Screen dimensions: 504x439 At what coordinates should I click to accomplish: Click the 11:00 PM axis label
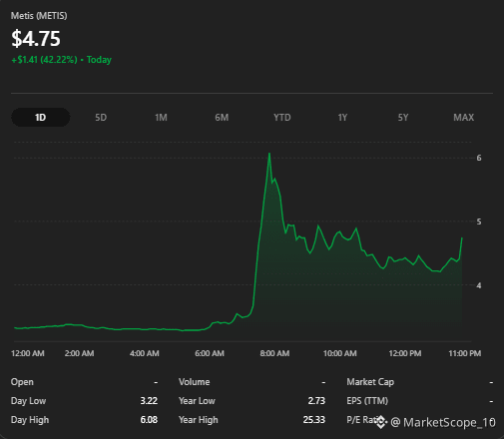(x=465, y=353)
